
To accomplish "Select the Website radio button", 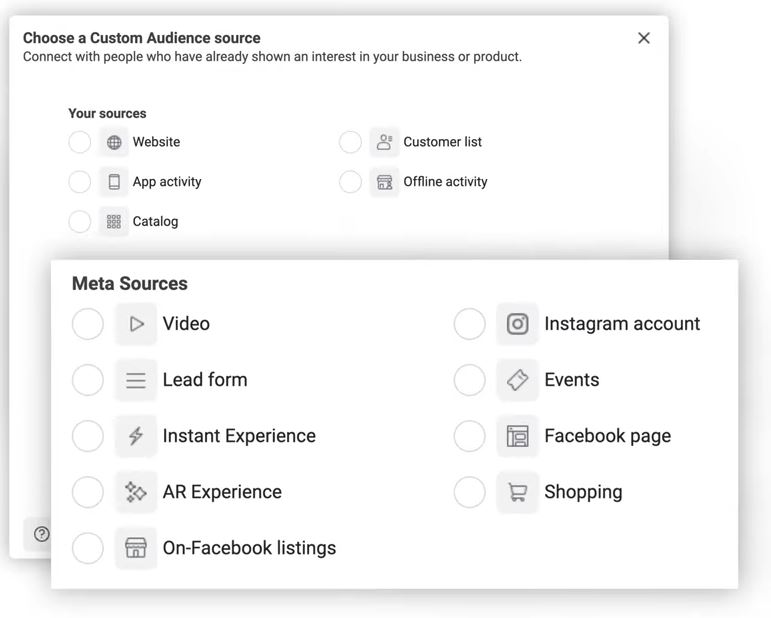I will (x=80, y=142).
